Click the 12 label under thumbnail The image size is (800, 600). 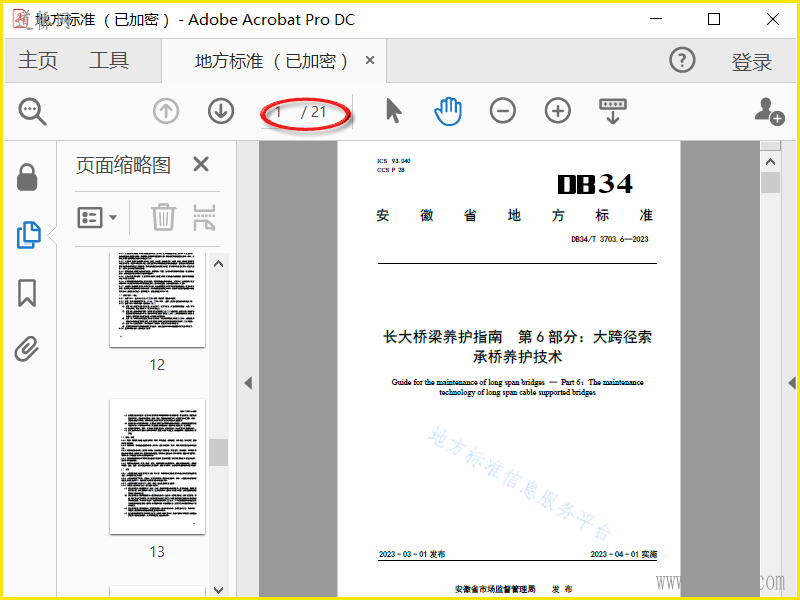click(x=157, y=365)
